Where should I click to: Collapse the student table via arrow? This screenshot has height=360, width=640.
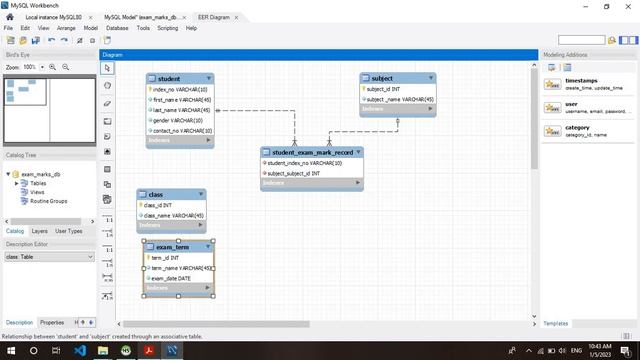tap(209, 78)
